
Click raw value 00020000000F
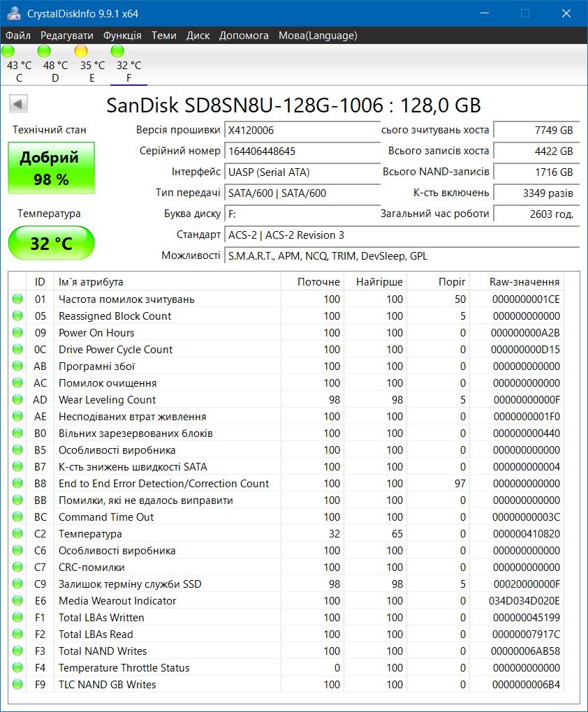[527, 584]
